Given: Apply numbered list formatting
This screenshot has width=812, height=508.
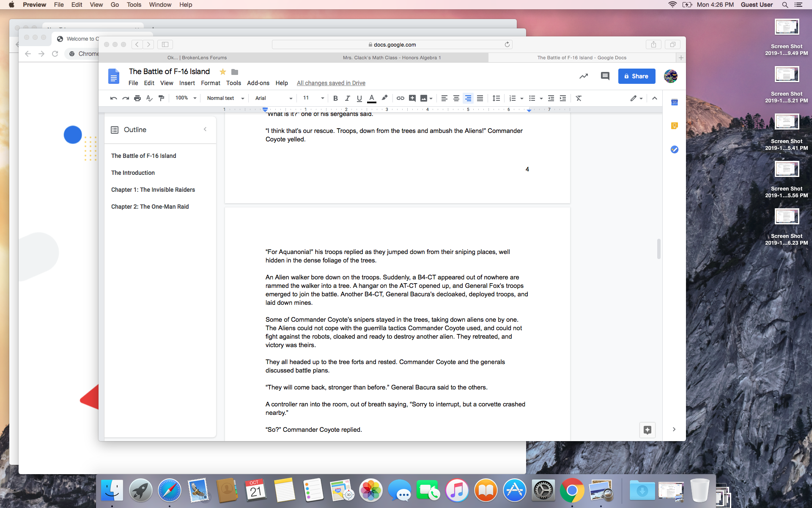Looking at the screenshot, I should click(513, 98).
